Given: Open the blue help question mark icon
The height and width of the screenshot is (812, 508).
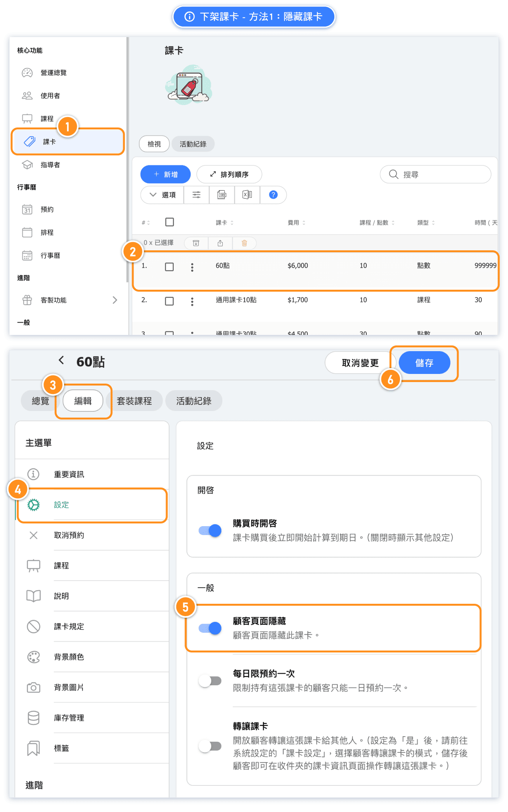Looking at the screenshot, I should click(x=273, y=195).
